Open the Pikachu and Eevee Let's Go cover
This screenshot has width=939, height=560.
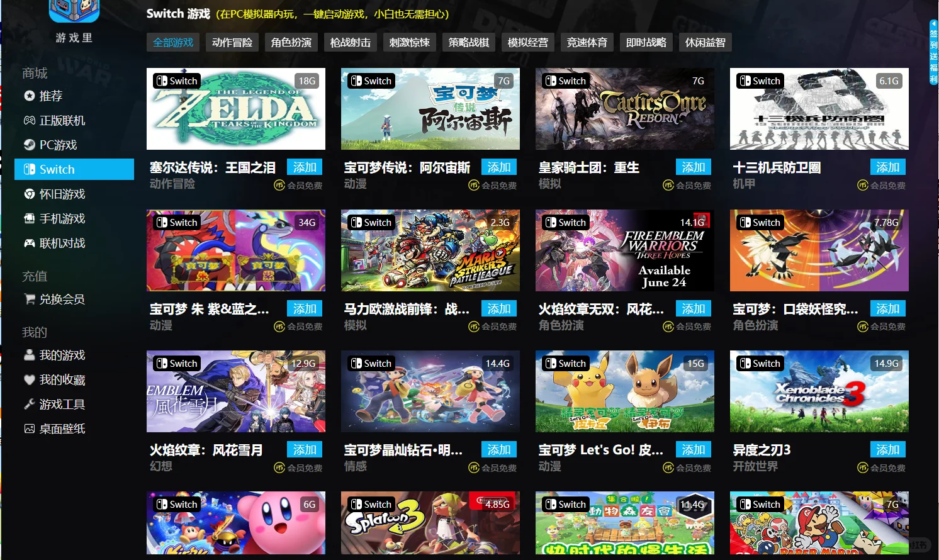coord(625,391)
